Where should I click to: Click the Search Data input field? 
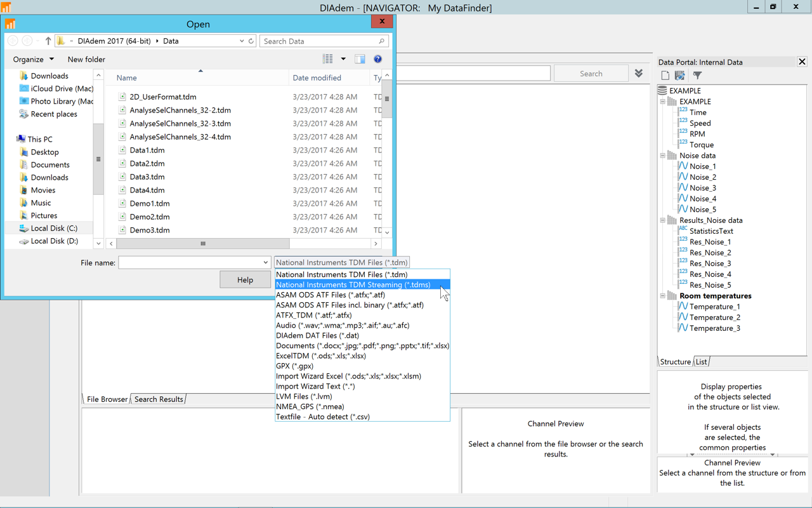(318, 41)
